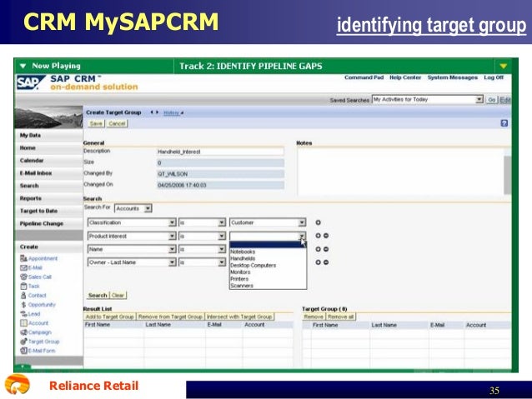The height and width of the screenshot is (399, 532).
Task: Click the E-Mail Form icon
Action: click(x=23, y=351)
